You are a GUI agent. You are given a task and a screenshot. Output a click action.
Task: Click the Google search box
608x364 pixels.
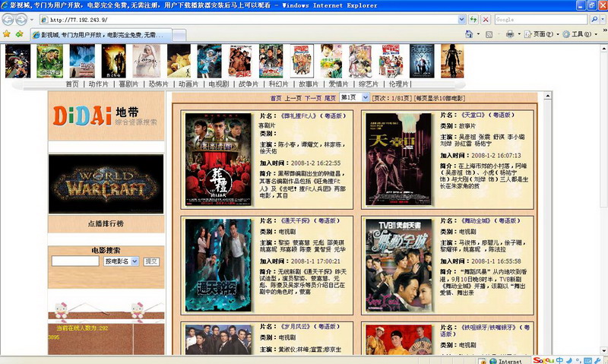[x=541, y=20]
